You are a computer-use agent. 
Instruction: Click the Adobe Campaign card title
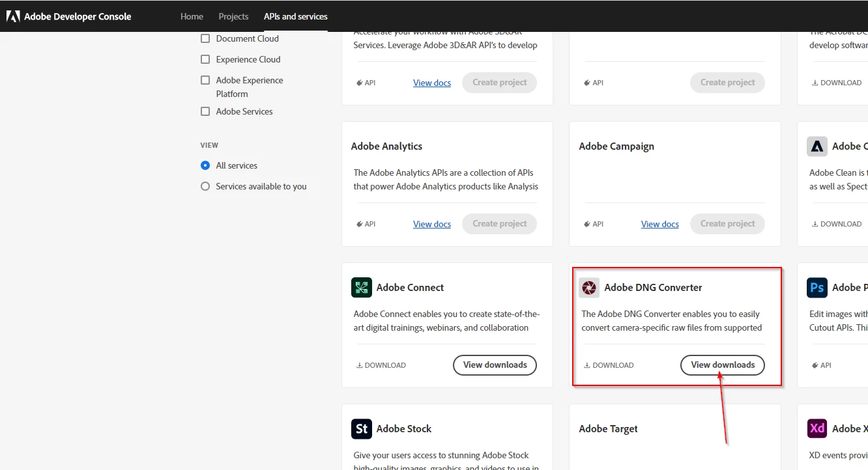coord(616,146)
